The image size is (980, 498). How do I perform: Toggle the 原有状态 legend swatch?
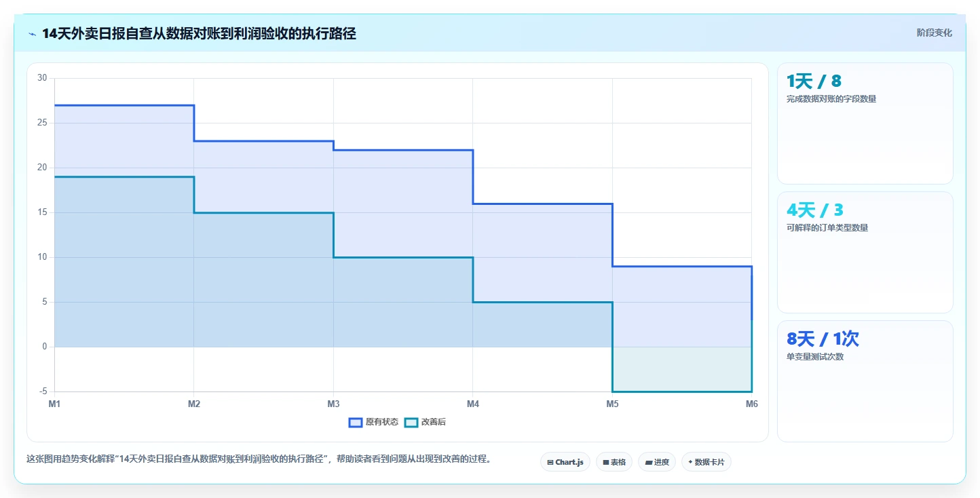coord(356,422)
